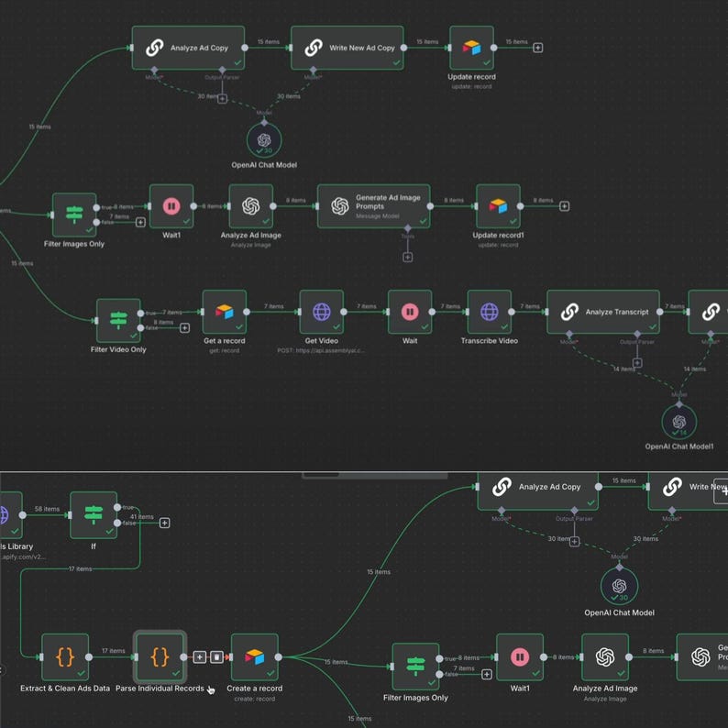
Task: Open Extract & Clean Ads Data code node
Action: point(65,657)
